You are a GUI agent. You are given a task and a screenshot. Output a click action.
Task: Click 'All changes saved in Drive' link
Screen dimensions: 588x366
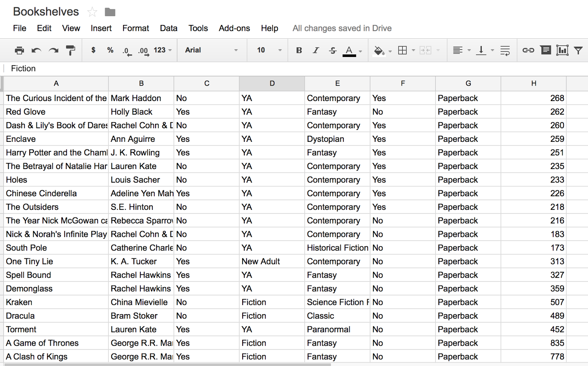click(342, 28)
